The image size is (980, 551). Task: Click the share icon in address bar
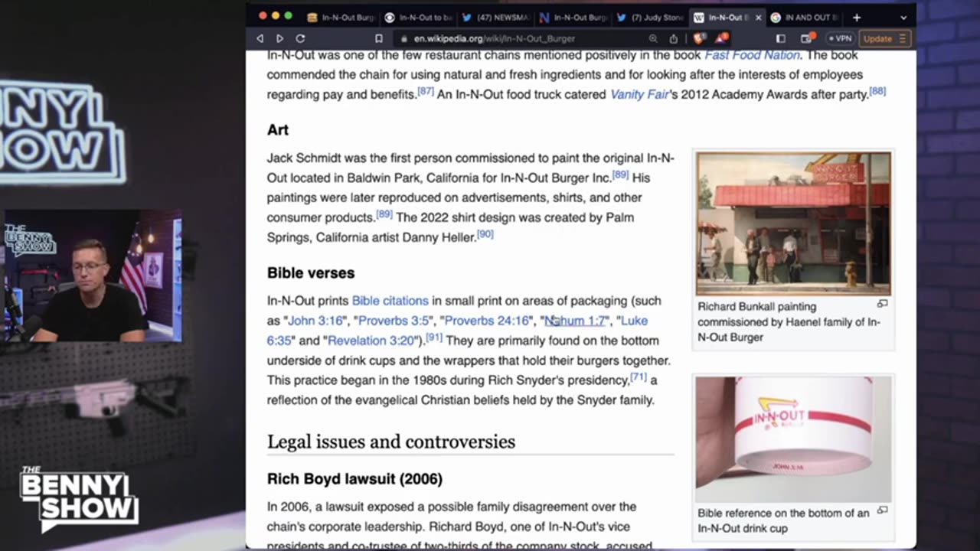[674, 38]
